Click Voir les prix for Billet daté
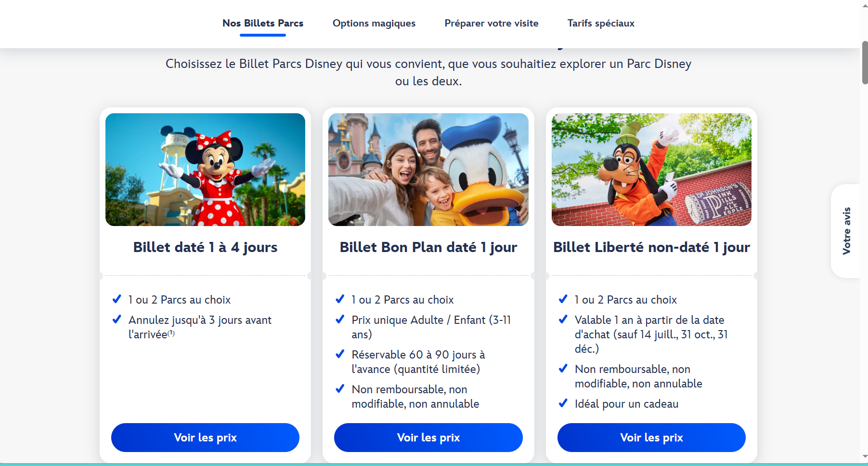Viewport: 868px width, 466px height. (205, 438)
